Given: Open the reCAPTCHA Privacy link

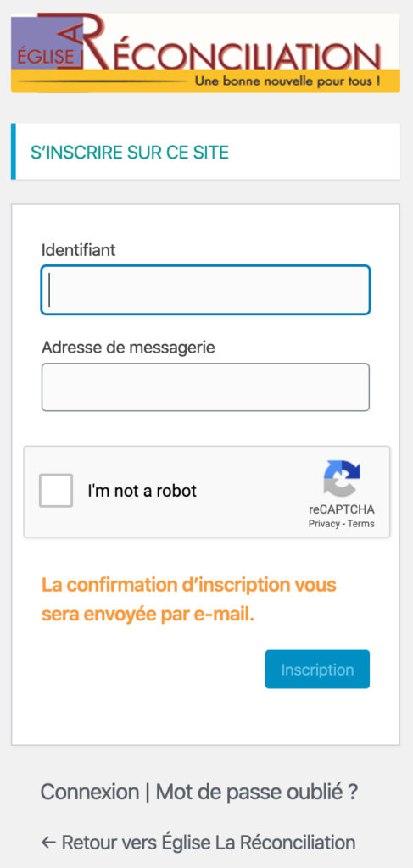Looking at the screenshot, I should point(324,524).
